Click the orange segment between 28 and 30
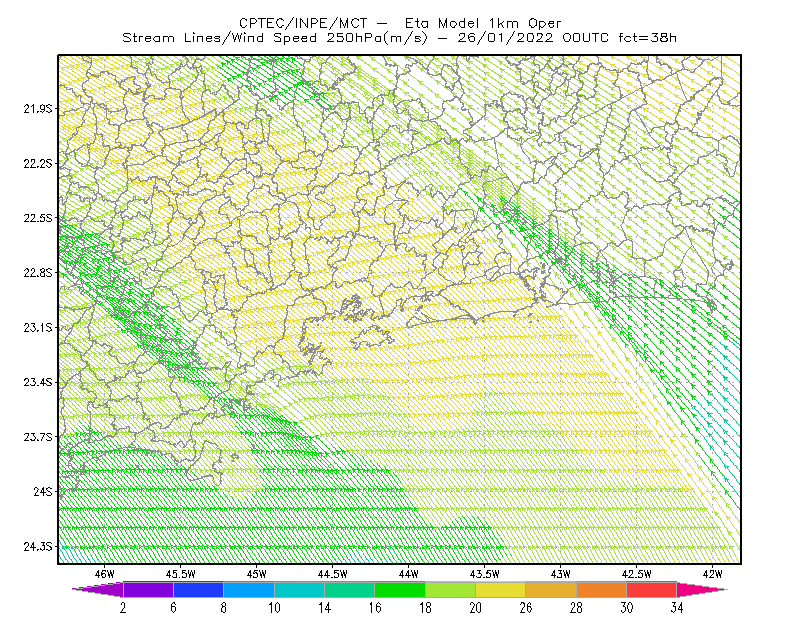This screenshot has height=618, width=800. 602,589
